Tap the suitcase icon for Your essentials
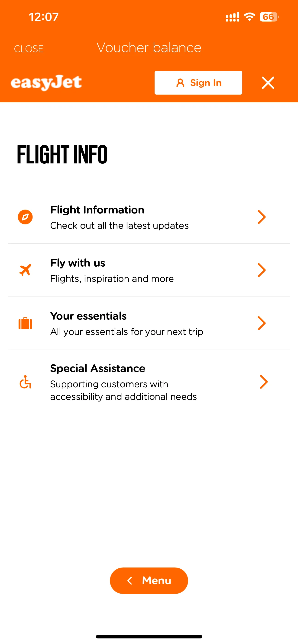Viewport: 298px width, 644px height. click(x=25, y=323)
